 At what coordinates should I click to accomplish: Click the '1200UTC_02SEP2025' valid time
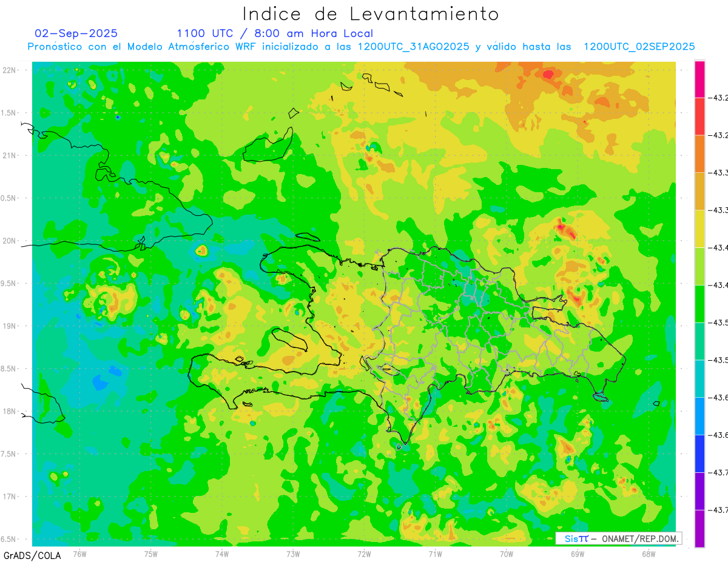639,47
